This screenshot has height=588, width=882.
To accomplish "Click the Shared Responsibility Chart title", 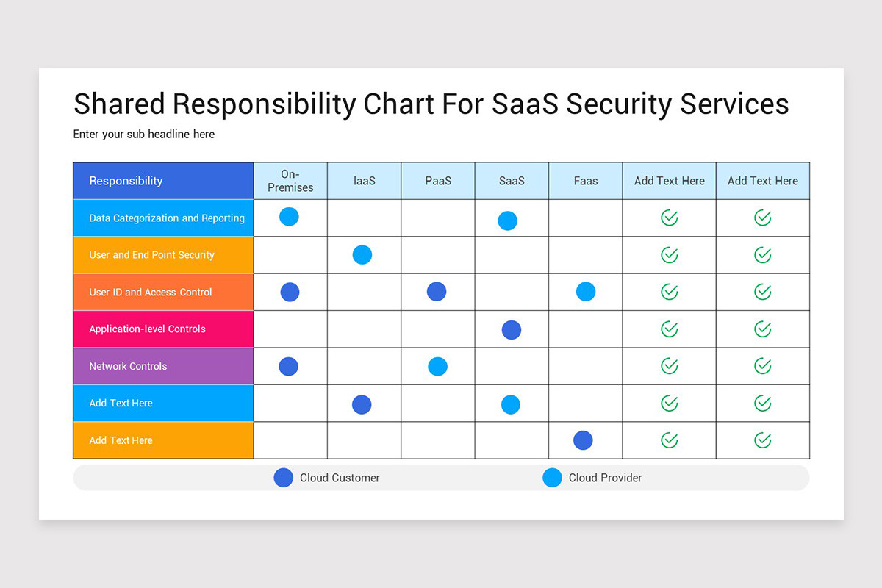I will coord(431,104).
